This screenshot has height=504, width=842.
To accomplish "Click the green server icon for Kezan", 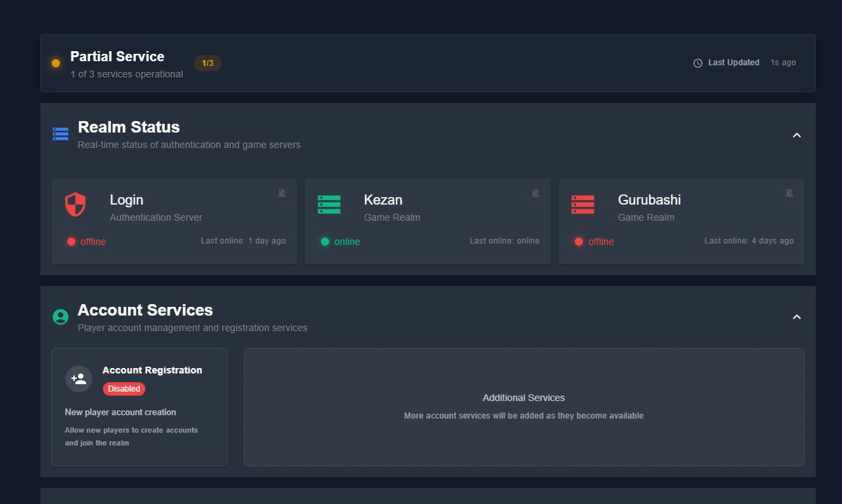I will (329, 205).
